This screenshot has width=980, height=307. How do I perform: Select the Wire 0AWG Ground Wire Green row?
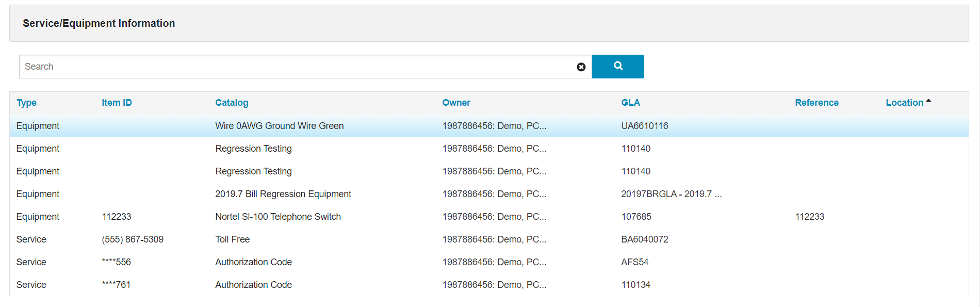point(279,126)
